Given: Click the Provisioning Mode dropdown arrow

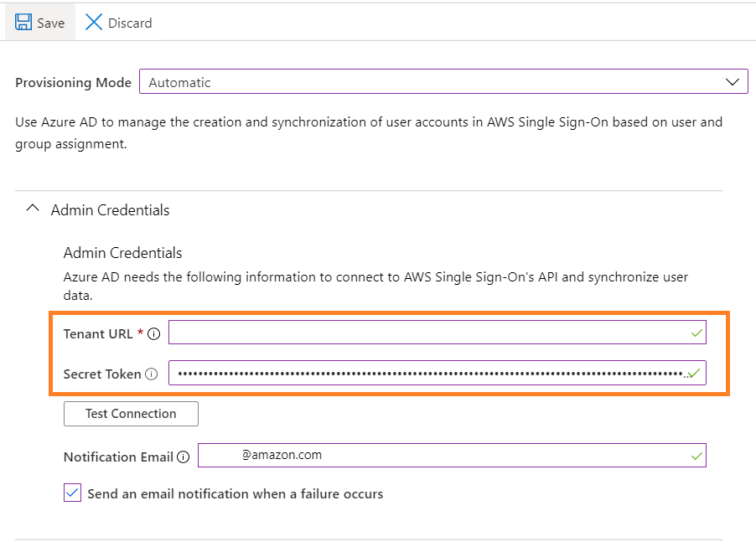Looking at the screenshot, I should click(x=733, y=82).
